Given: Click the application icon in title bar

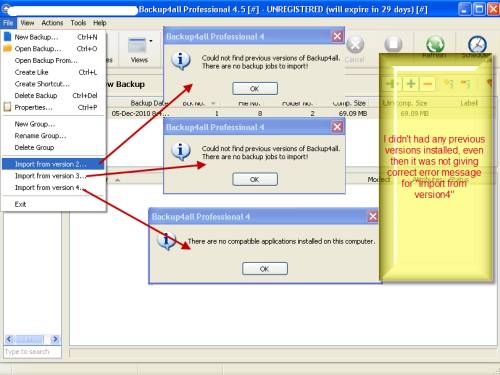Looking at the screenshot, I should point(5,9).
